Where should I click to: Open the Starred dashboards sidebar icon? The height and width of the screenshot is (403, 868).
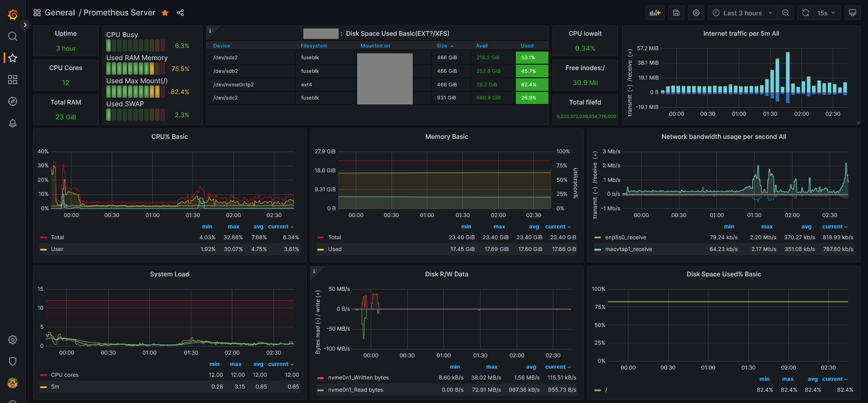[13, 58]
